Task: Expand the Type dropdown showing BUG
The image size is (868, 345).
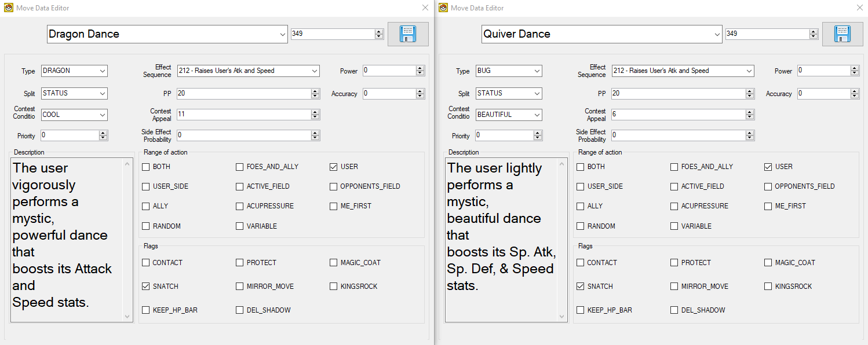Action: click(x=537, y=71)
